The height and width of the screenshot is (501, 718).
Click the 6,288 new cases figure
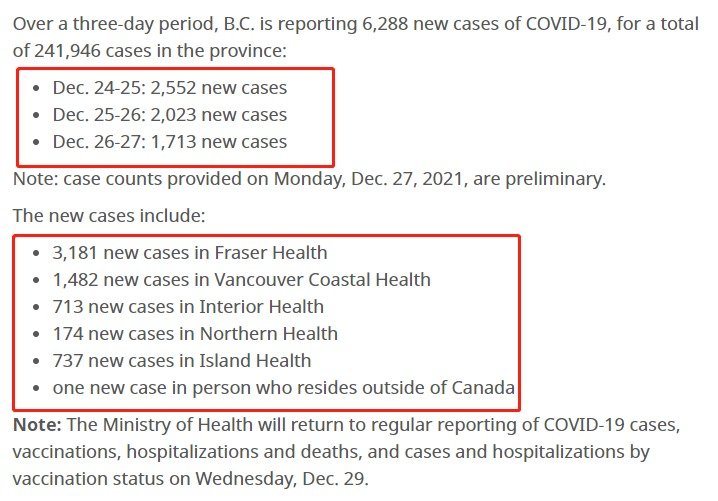tap(385, 24)
